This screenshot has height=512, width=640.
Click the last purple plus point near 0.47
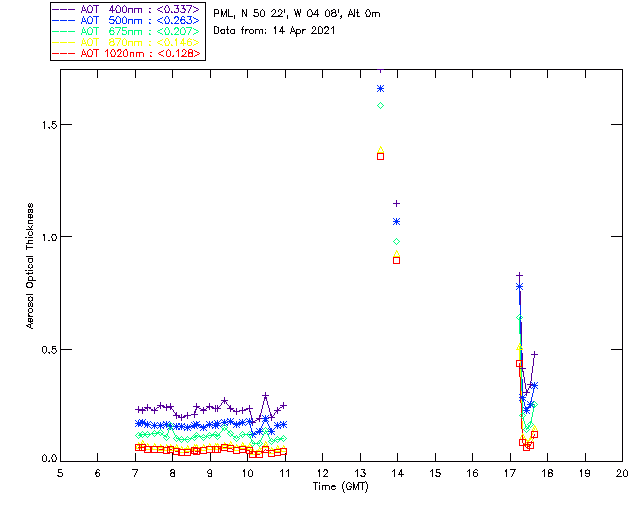(534, 354)
